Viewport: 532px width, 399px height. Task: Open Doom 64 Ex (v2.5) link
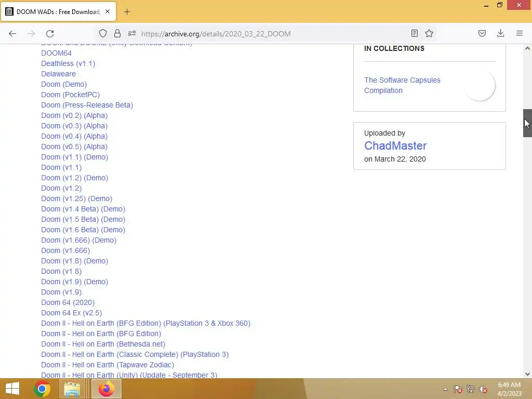tap(71, 313)
